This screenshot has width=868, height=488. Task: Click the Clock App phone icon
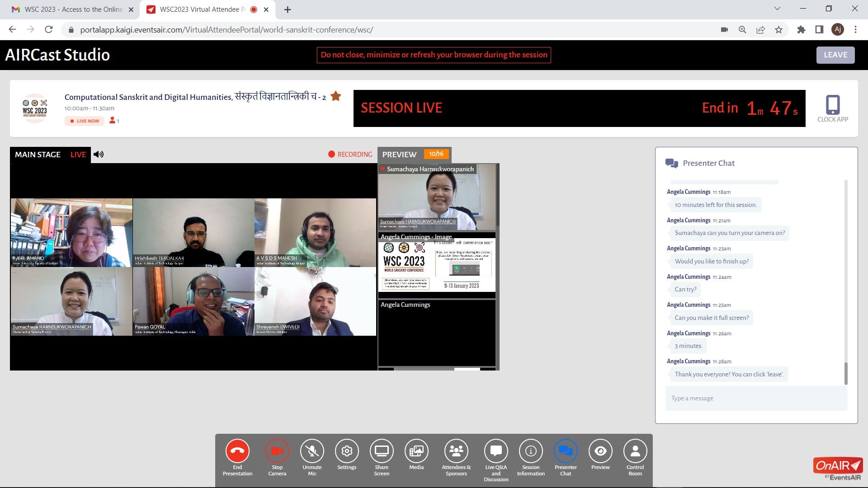[x=832, y=105]
